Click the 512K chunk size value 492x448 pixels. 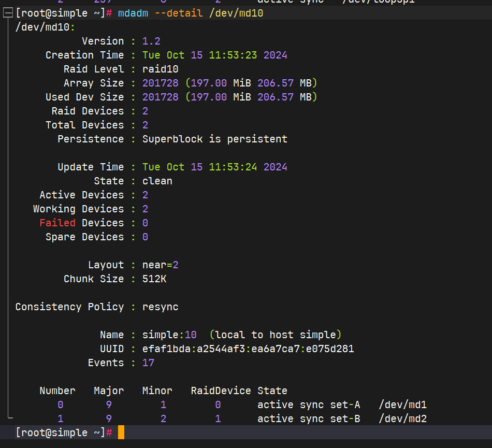click(154, 279)
